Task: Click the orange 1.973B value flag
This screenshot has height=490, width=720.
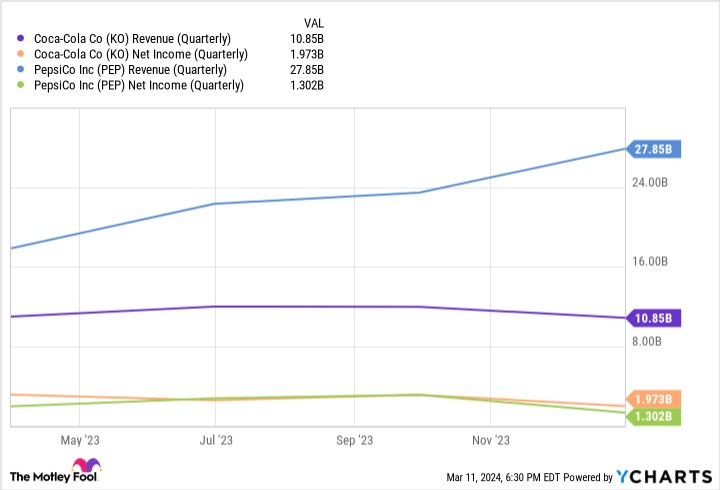Action: [654, 399]
